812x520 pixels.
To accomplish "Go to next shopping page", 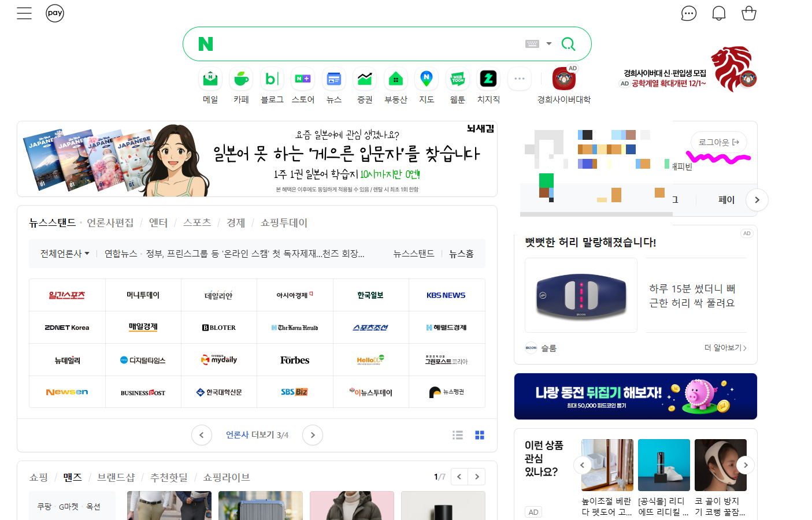I will 477,477.
